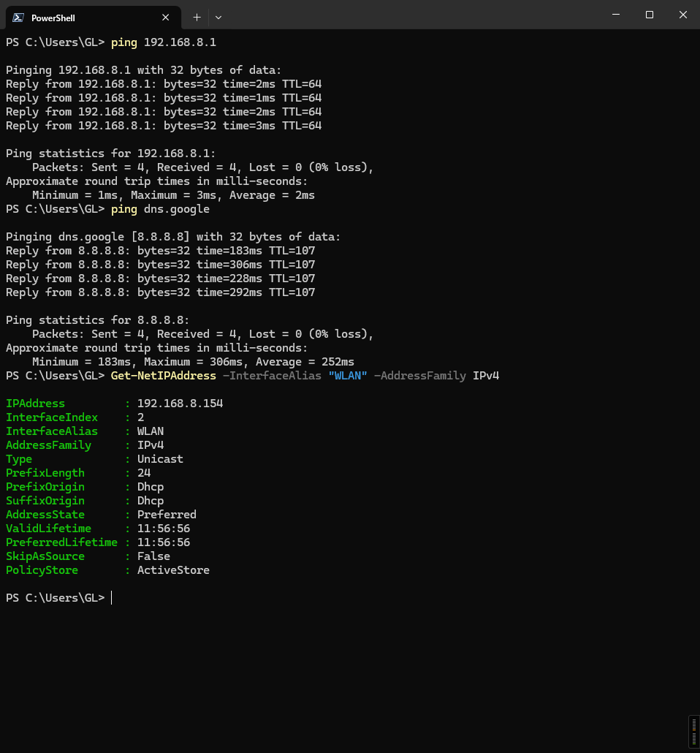Close the PowerShell tab
This screenshot has height=753, width=700.
tap(166, 18)
